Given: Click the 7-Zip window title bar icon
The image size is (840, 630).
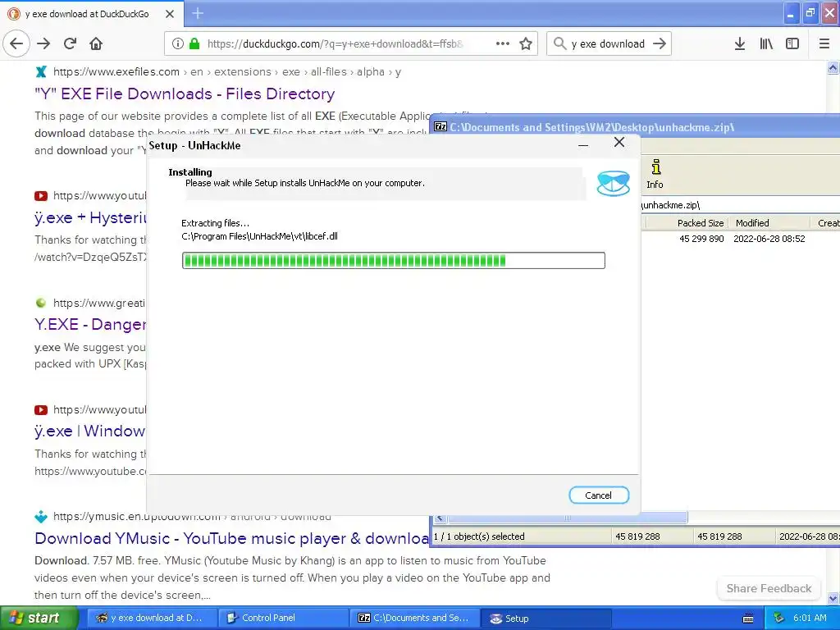Looking at the screenshot, I should 441,127.
